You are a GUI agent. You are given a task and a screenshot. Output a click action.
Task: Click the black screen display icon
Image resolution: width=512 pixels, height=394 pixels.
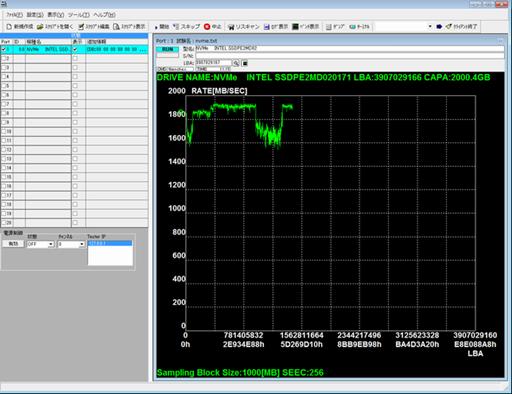(295, 26)
